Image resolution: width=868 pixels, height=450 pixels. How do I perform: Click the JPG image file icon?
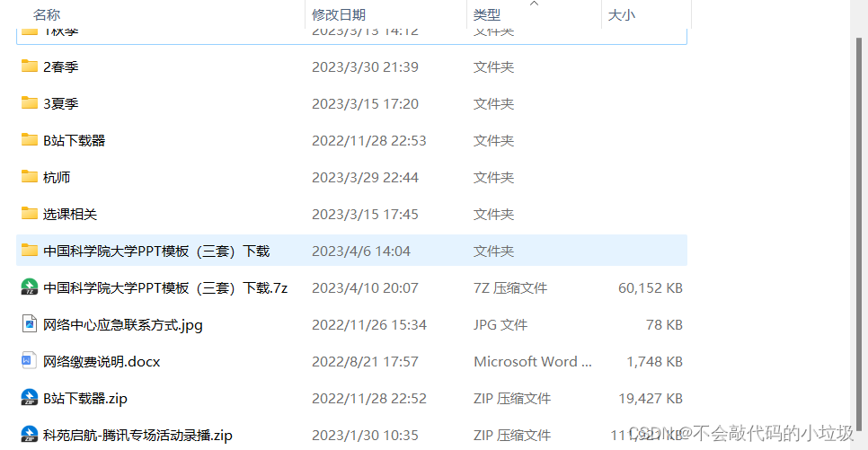(x=30, y=324)
